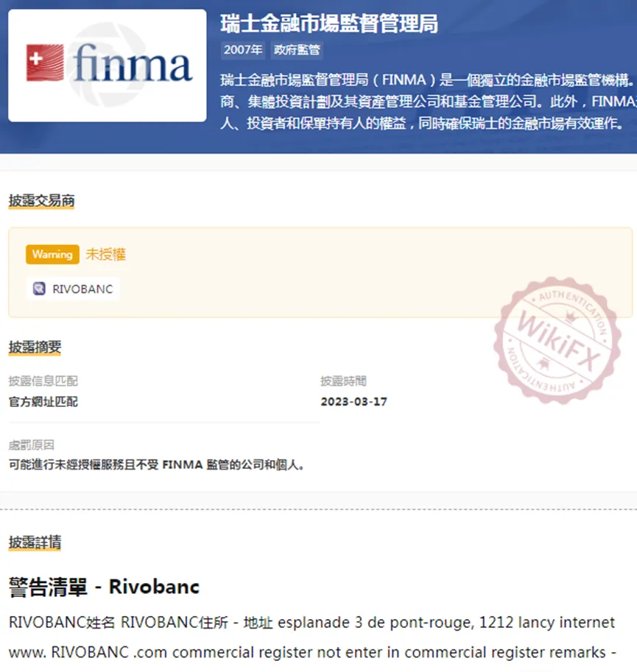Click the 警告清單 - Rivobanc headline

(x=104, y=587)
